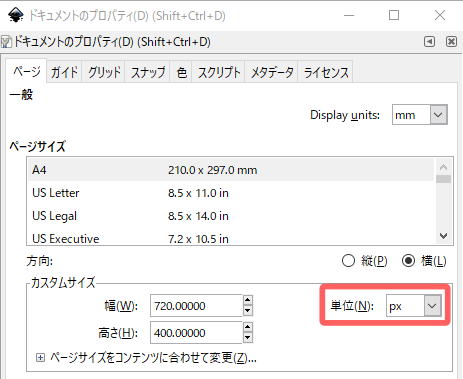
Task: Select US Letter page size
Action: click(x=231, y=193)
